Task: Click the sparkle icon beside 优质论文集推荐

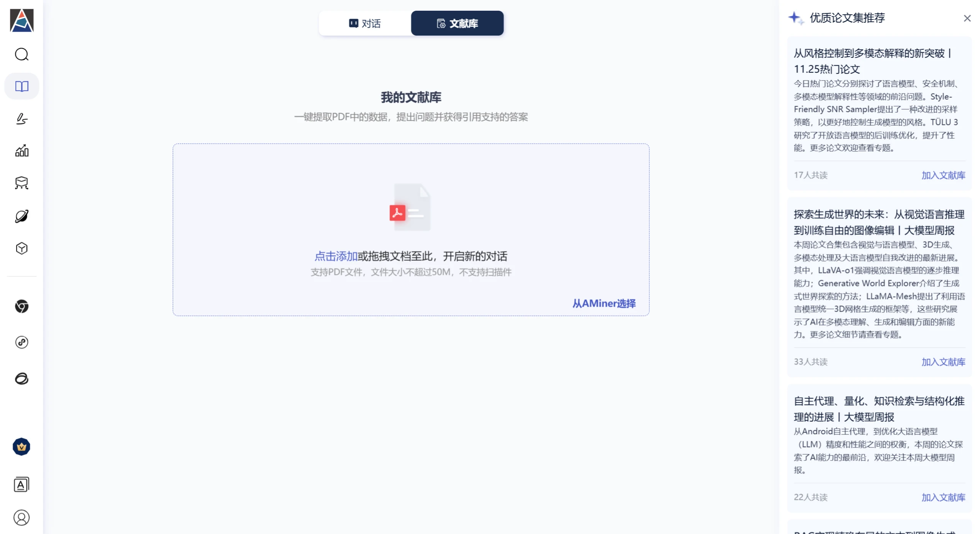Action: pos(796,18)
